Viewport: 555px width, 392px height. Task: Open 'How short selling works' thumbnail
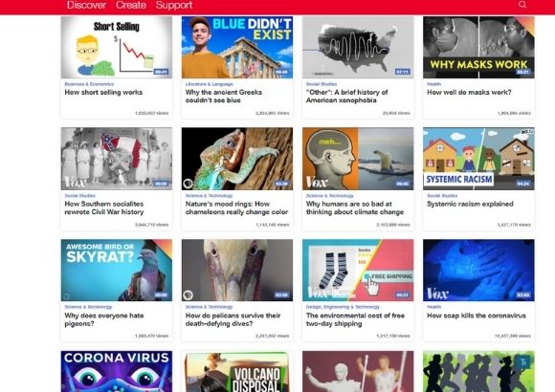point(117,48)
